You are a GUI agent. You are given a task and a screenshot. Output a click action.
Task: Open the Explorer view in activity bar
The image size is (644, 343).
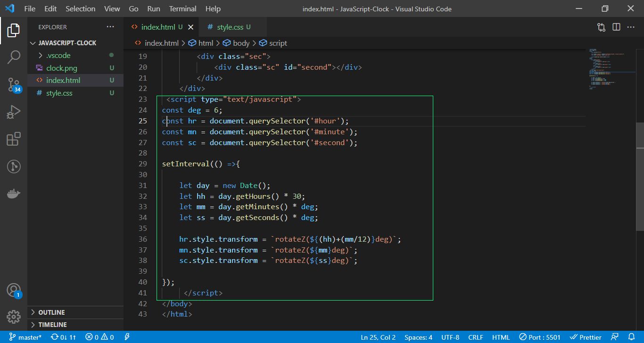[14, 31]
